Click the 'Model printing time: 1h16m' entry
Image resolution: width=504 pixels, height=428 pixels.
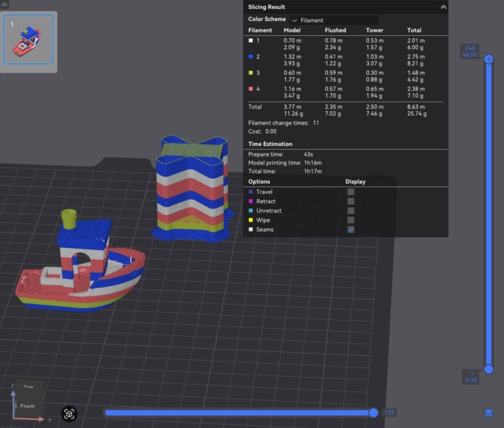[x=285, y=163]
